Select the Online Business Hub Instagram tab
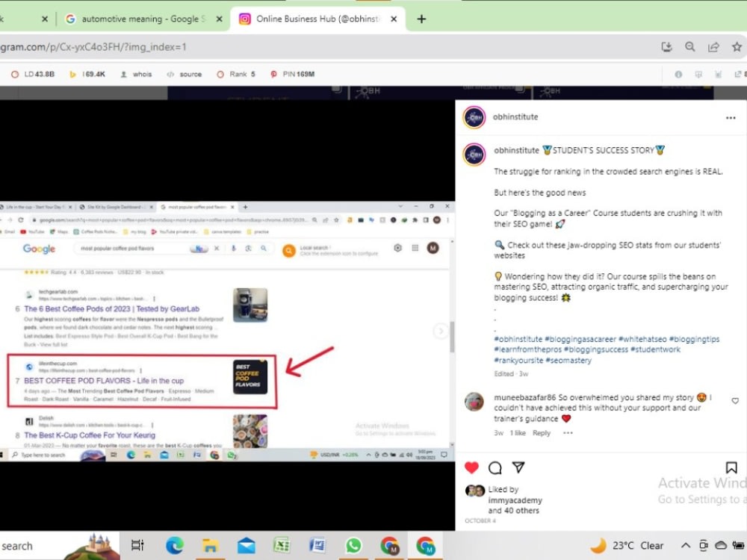This screenshot has width=747, height=560. pyautogui.click(x=317, y=19)
